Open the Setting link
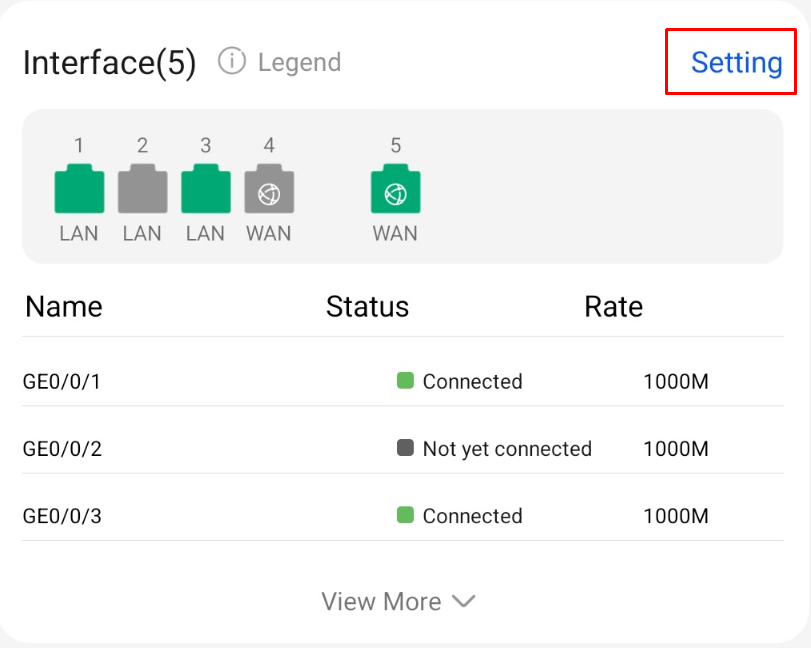This screenshot has height=648, width=811. [737, 63]
